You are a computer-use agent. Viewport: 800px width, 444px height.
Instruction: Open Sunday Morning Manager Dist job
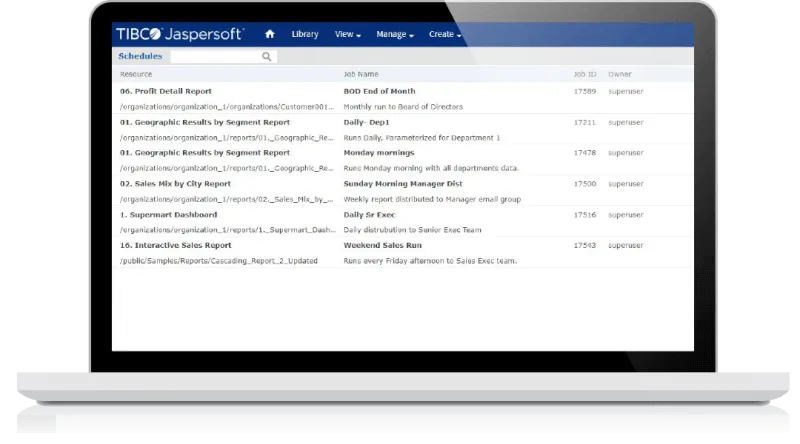(403, 184)
